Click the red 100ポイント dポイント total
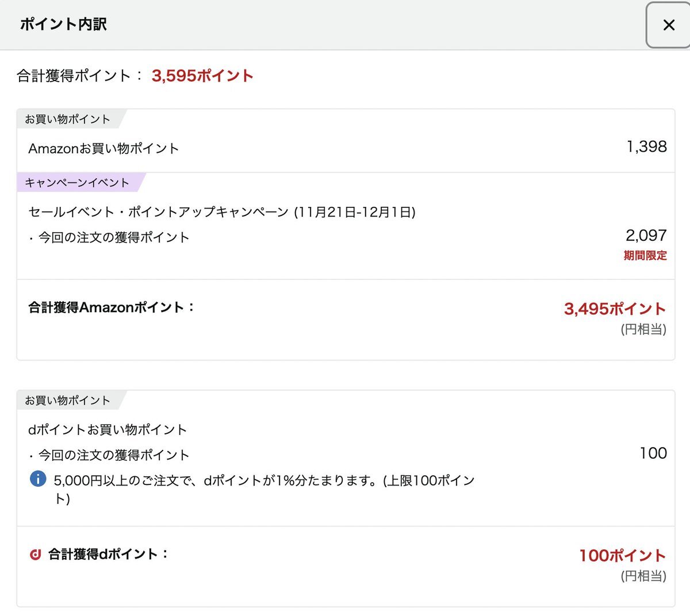690x616 pixels. click(622, 556)
